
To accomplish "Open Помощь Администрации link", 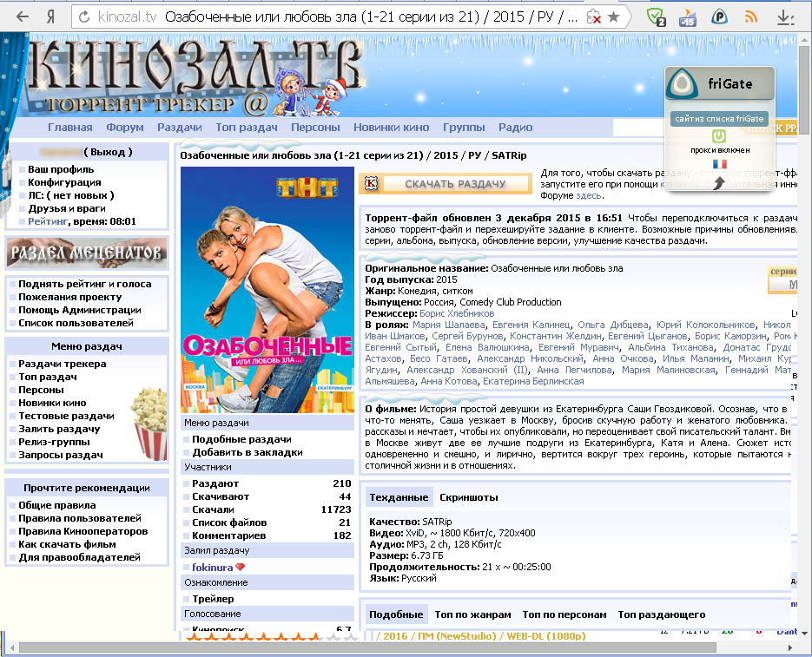I will [x=80, y=310].
